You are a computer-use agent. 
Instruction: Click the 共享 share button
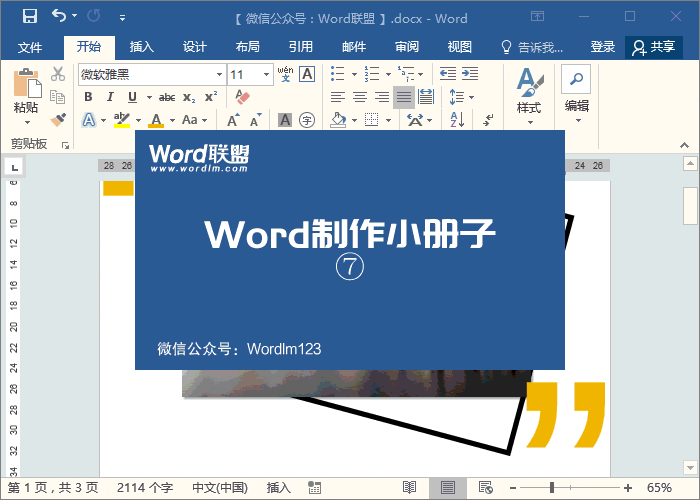[x=654, y=47]
